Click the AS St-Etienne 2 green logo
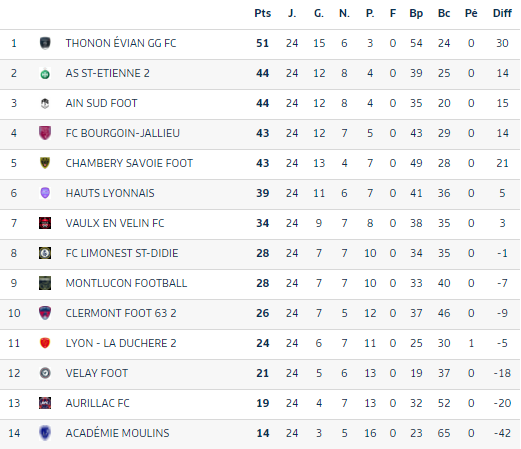521x449 pixels. click(x=45, y=73)
